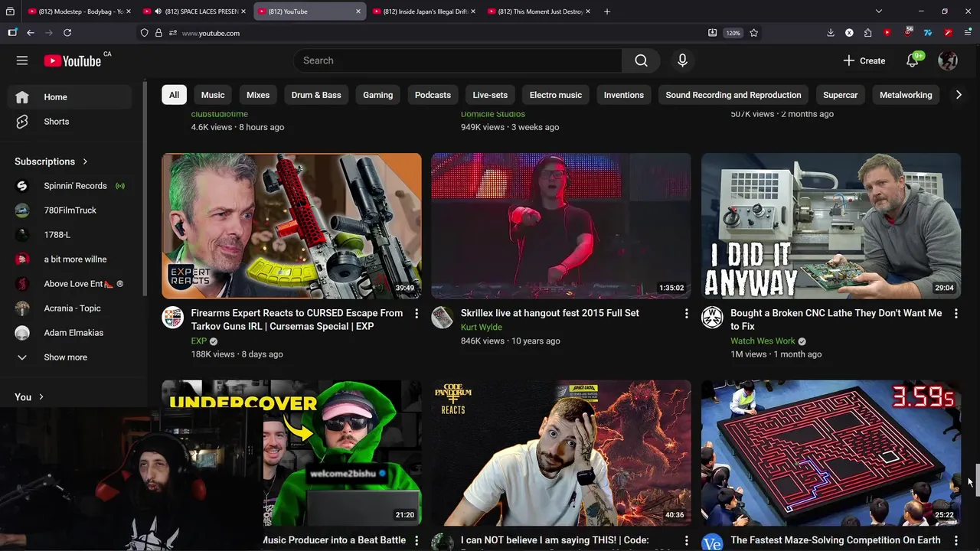Click the YouTube logo
Screen dimensions: 980x551
73,60
